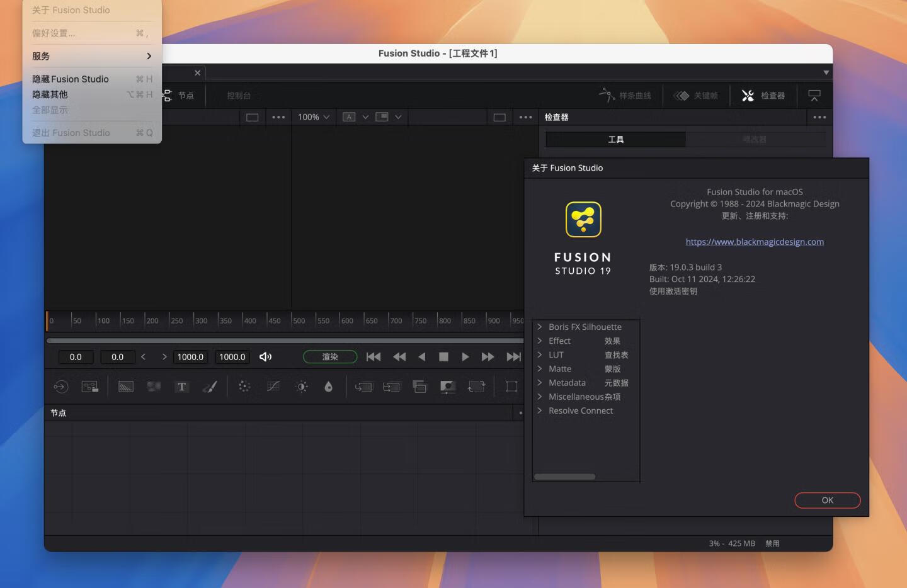The height and width of the screenshot is (588, 907).
Task: Click next-frame arrow beside time fields
Action: click(164, 357)
